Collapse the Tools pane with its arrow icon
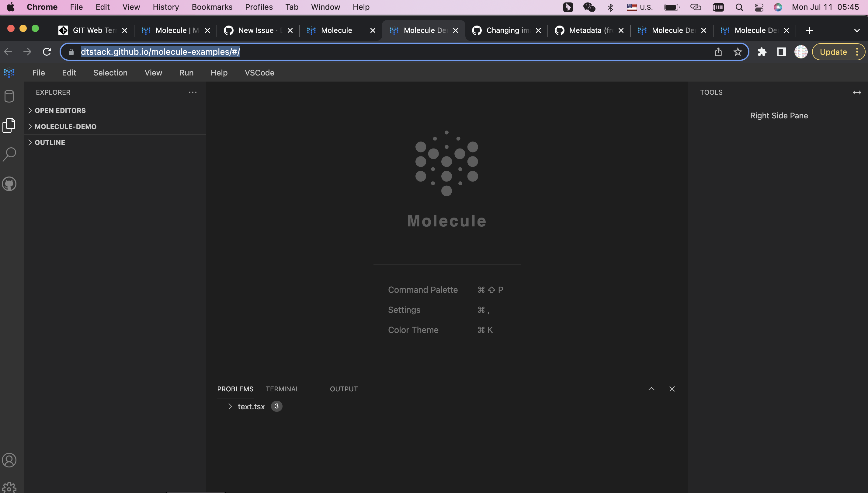Screen dimensions: 868x493 pos(857,92)
